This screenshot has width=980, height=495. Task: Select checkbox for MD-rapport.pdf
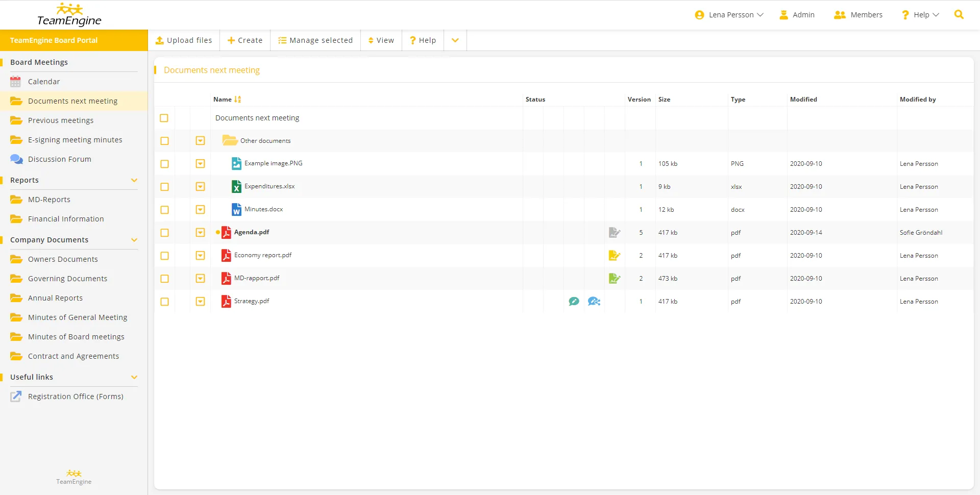[x=164, y=279]
